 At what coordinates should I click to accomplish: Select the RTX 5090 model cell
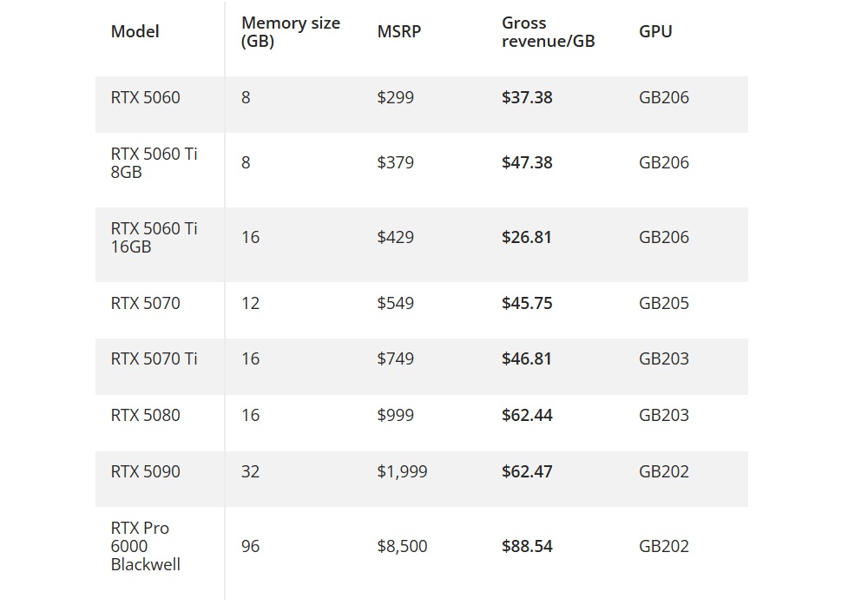[146, 471]
